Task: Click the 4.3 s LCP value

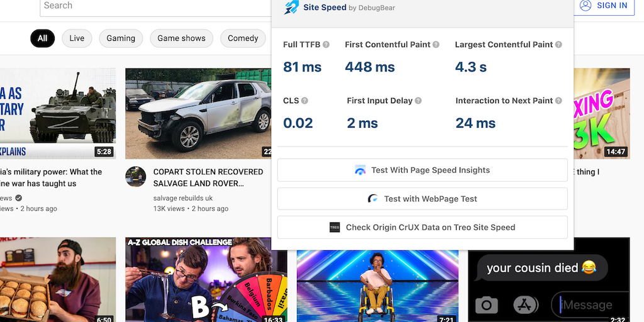Action: click(470, 67)
